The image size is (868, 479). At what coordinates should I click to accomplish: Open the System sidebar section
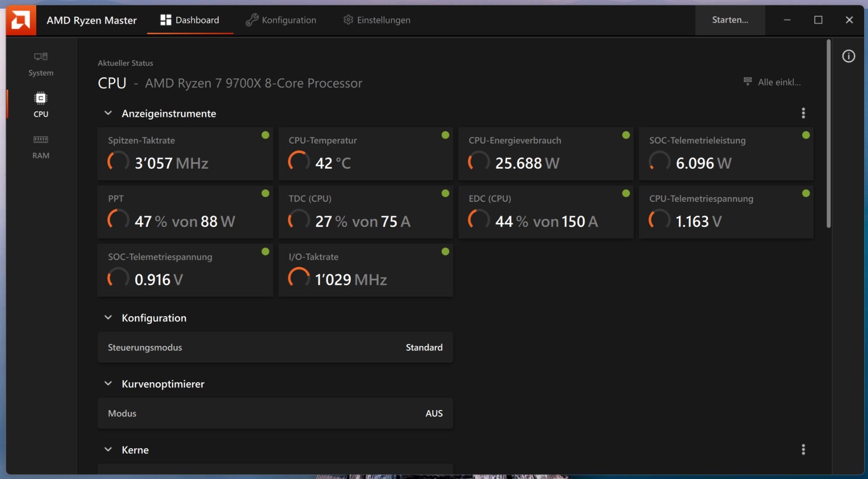click(41, 64)
